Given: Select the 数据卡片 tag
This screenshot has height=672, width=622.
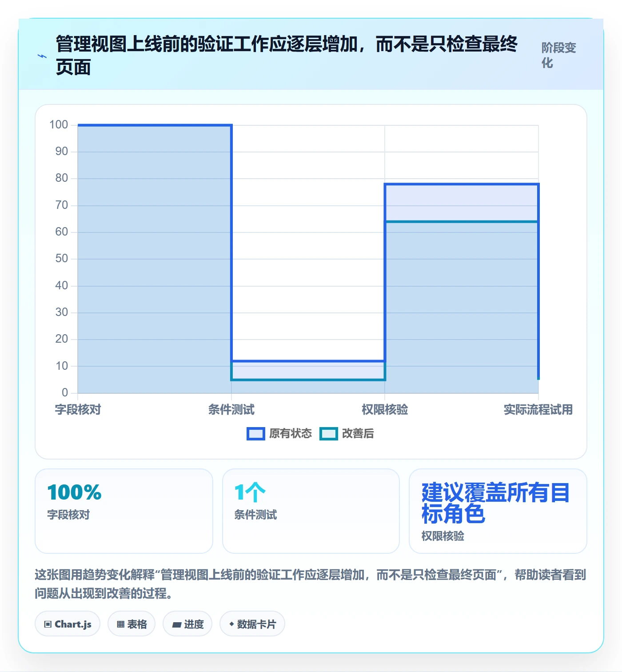Looking at the screenshot, I should click(252, 624).
